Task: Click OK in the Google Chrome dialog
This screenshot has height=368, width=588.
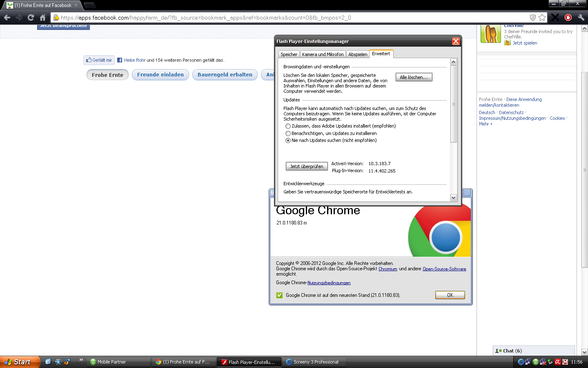Action: [x=450, y=295]
